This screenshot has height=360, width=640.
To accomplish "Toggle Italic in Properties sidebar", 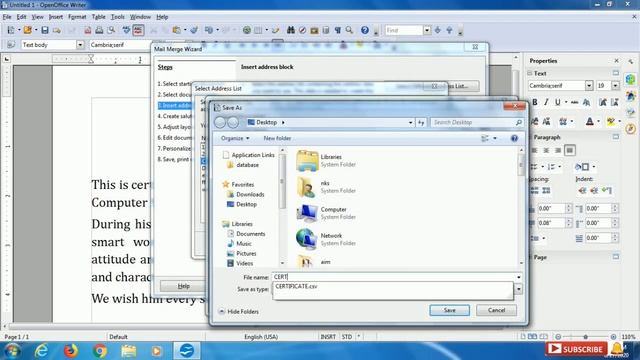I will tap(546, 102).
